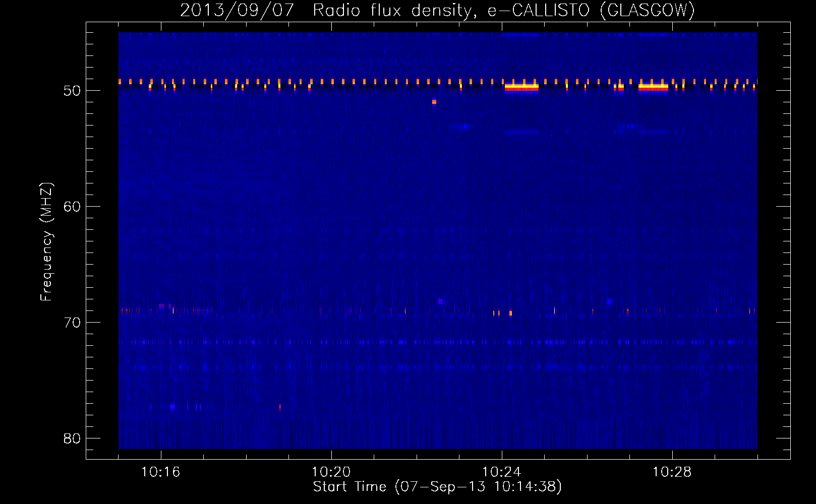Click the 10:20 time tick label
Image resolution: width=816 pixels, height=504 pixels.
pos(331,472)
